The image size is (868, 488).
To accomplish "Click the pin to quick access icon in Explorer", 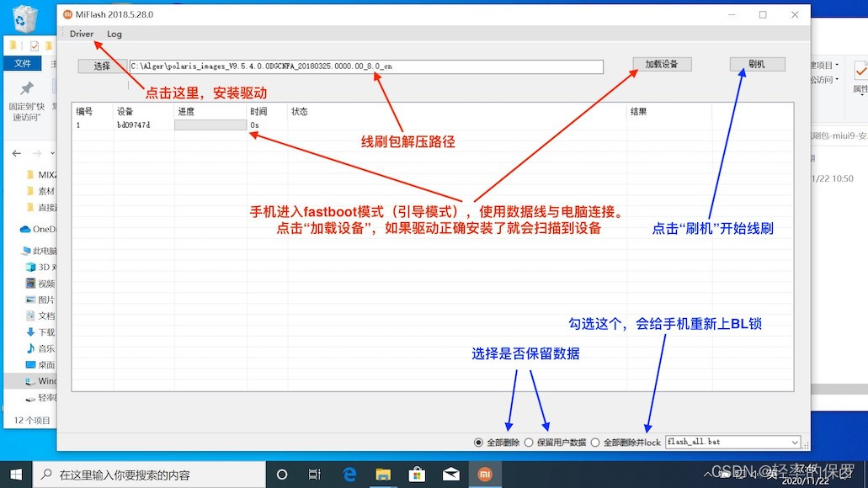I will click(26, 88).
